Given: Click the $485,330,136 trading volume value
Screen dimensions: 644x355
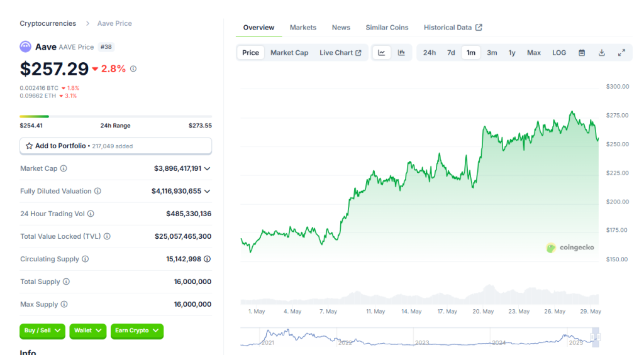Looking at the screenshot, I should [x=189, y=214].
